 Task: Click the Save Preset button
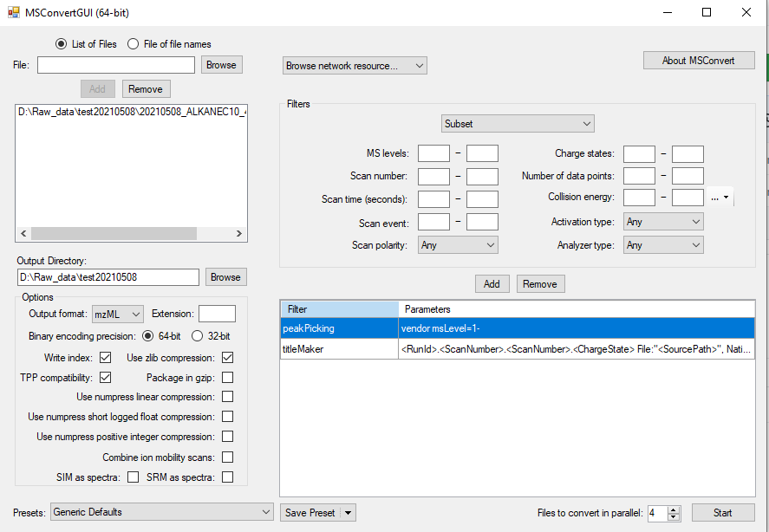[x=310, y=513]
